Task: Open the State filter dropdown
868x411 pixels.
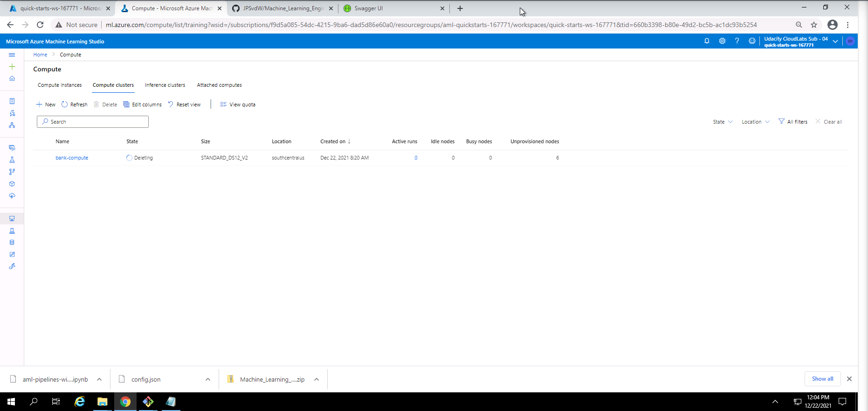Action: click(723, 122)
